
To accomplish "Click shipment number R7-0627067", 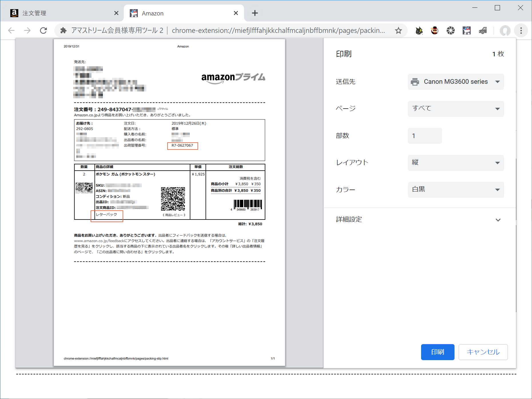I will coord(182,145).
